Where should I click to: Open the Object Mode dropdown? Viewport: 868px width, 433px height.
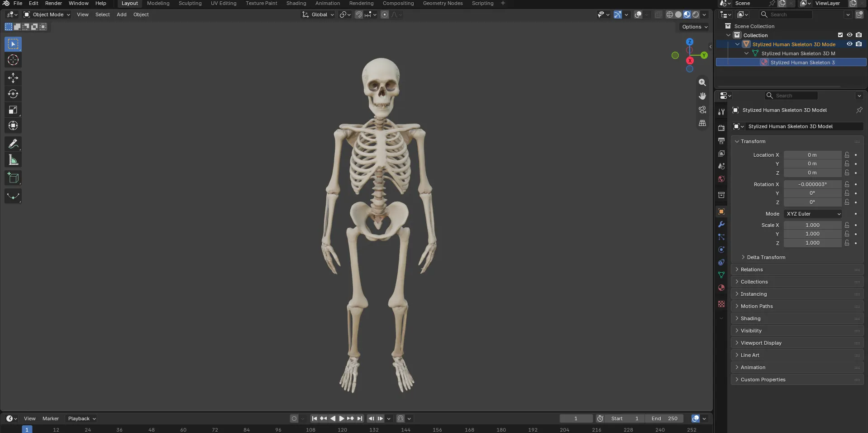(x=47, y=14)
